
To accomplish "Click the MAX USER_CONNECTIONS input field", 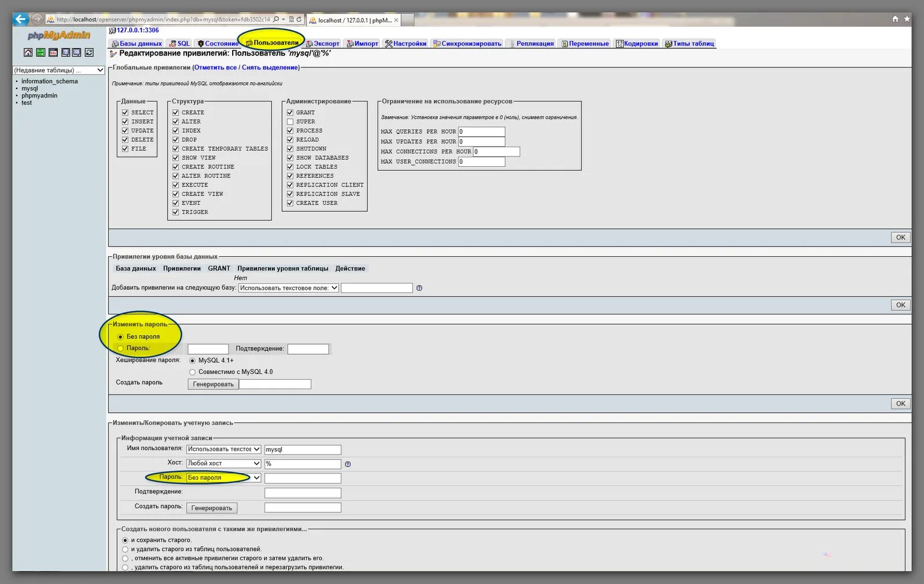I will tap(482, 162).
